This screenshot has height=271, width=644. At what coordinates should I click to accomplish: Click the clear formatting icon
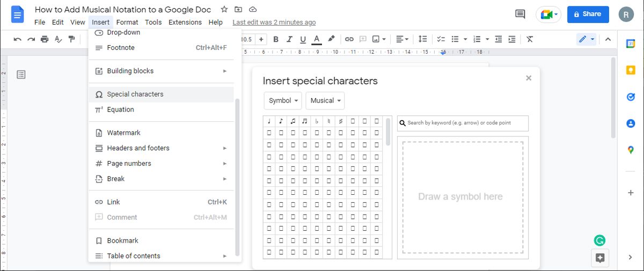pos(530,39)
